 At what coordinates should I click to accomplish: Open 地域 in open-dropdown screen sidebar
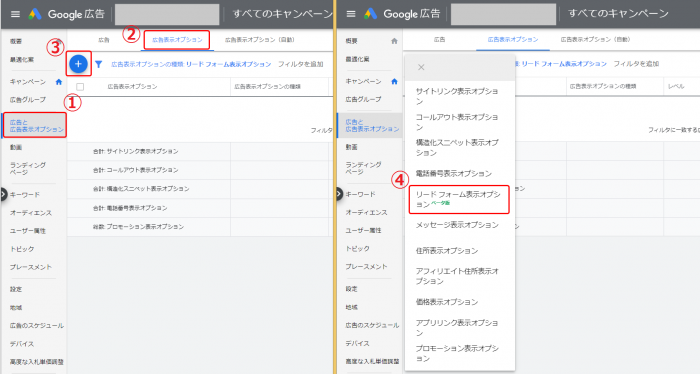352,307
